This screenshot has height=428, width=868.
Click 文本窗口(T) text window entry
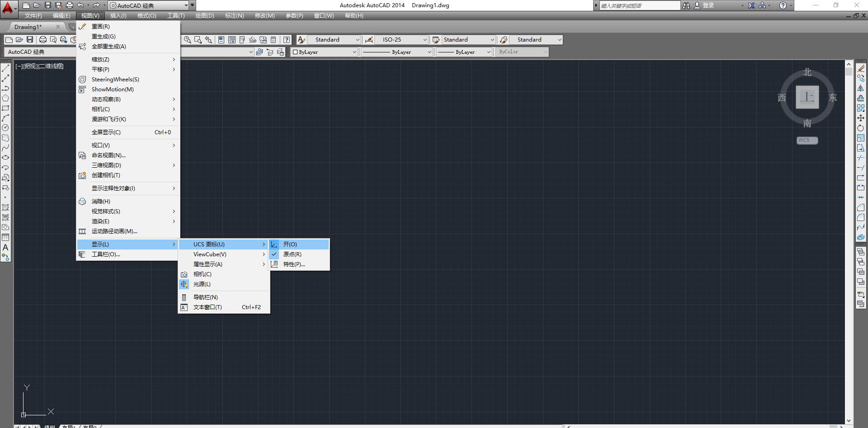pos(224,307)
